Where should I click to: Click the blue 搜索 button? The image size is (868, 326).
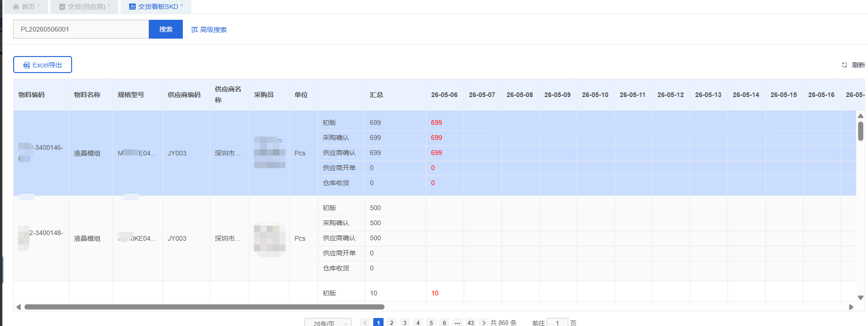pos(166,29)
